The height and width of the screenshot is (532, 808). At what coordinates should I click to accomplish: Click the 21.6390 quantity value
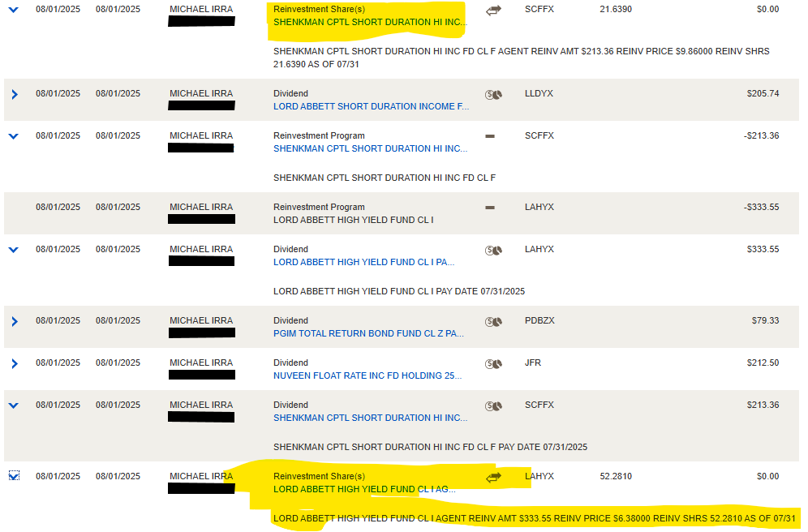(x=616, y=9)
